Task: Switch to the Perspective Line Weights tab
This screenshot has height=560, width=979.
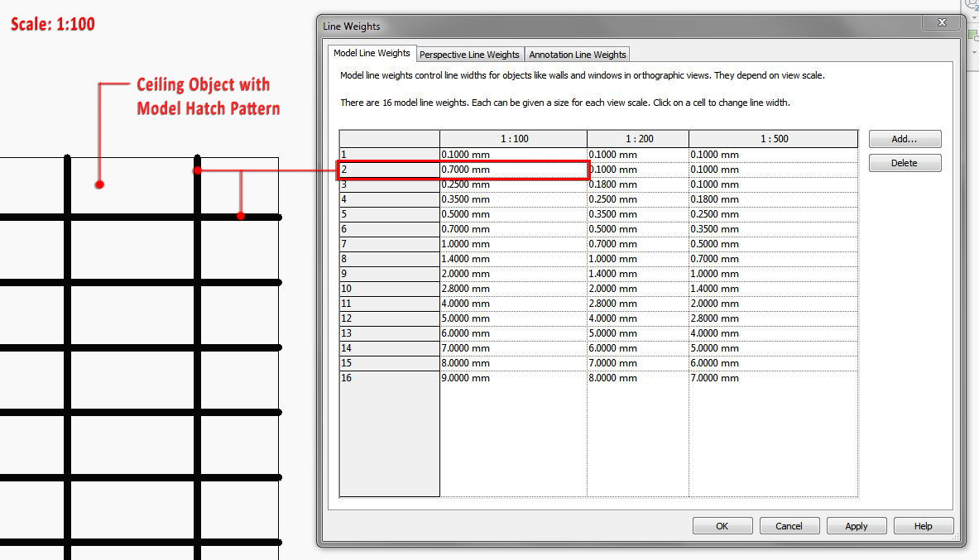Action: point(469,55)
